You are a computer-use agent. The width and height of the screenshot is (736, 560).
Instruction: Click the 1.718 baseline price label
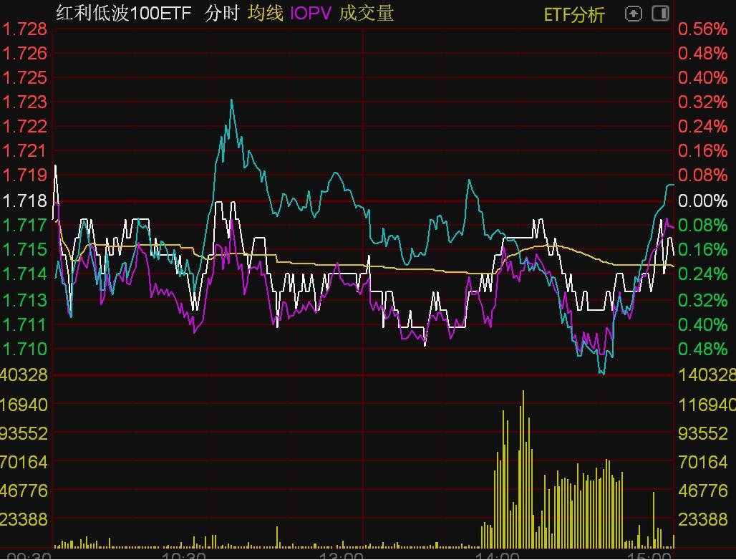(x=25, y=201)
